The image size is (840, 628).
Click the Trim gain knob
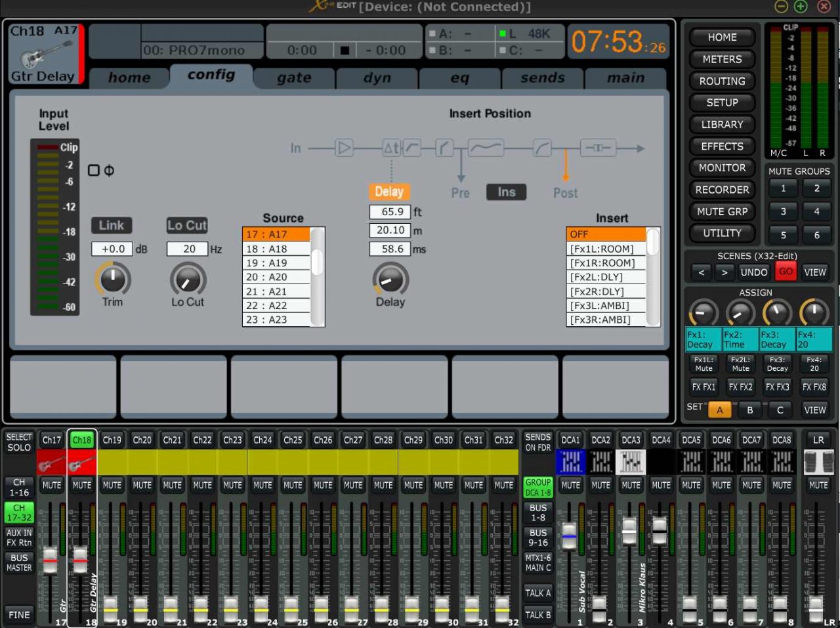coord(113,280)
